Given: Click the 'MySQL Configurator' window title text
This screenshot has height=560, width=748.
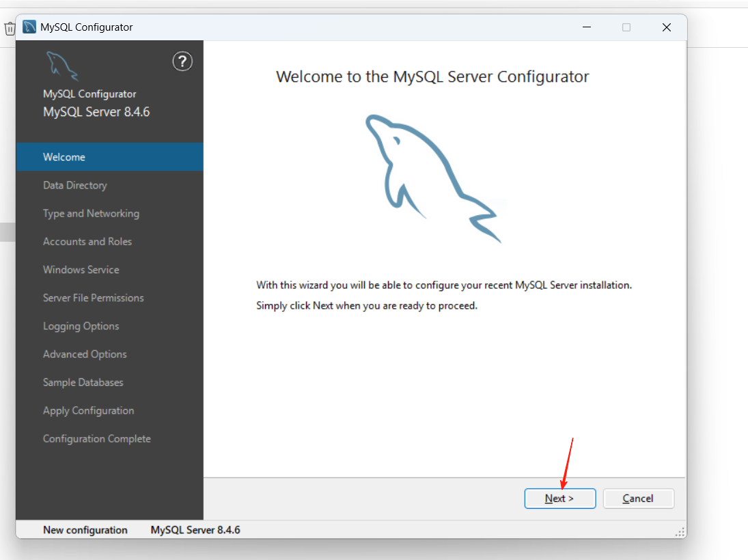Looking at the screenshot, I should point(86,27).
